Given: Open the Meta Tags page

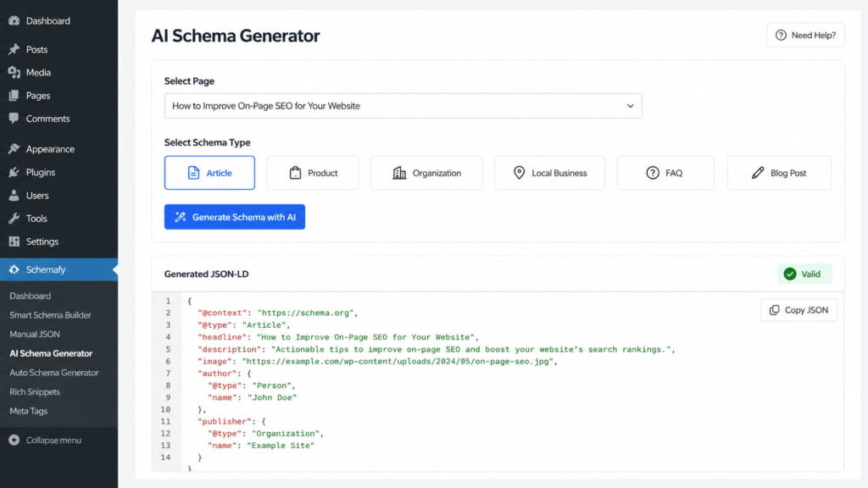Looking at the screenshot, I should [28, 411].
